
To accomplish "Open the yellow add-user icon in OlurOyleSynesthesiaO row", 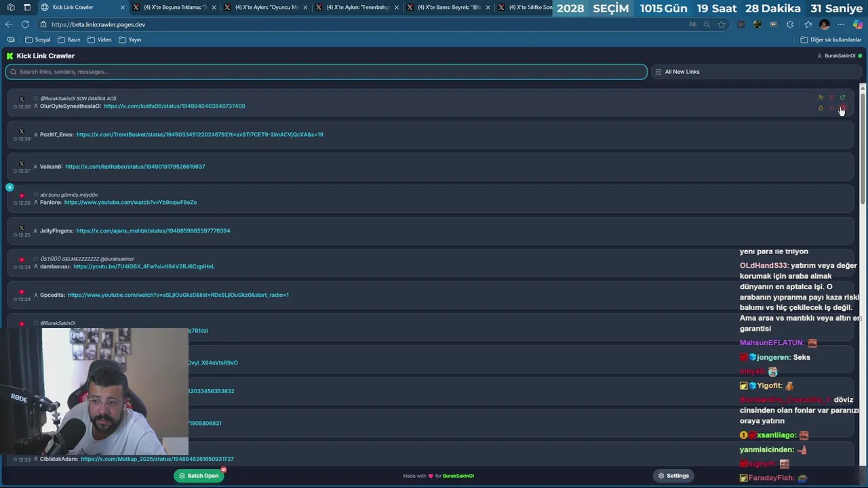I will pos(821,98).
